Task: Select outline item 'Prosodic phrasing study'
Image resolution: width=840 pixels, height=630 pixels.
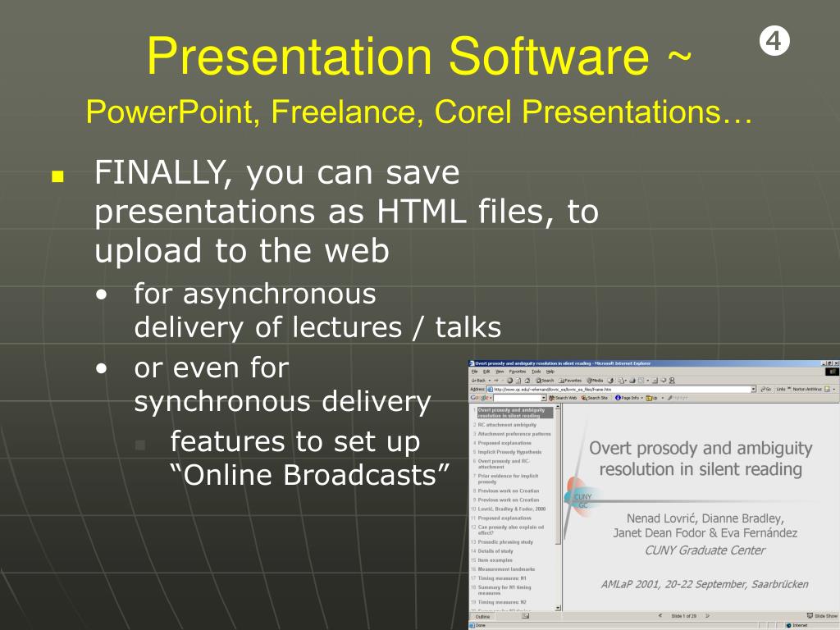Action: [x=505, y=542]
